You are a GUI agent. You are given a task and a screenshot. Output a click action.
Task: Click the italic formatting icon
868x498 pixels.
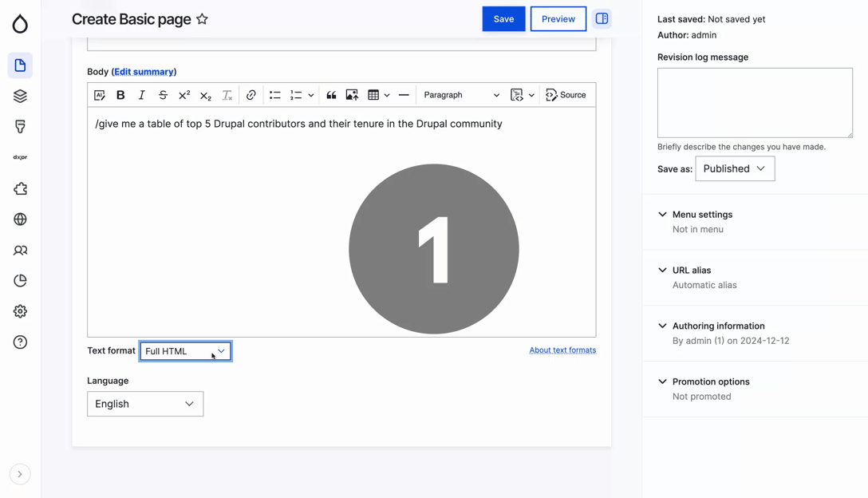142,95
